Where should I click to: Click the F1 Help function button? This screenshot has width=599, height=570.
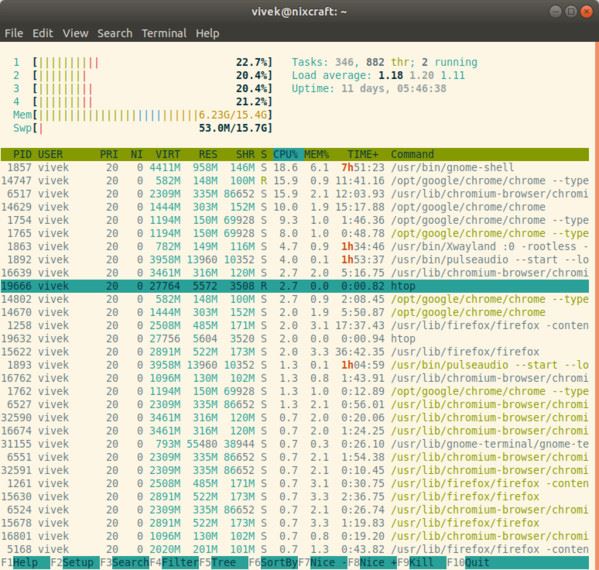click(25, 562)
